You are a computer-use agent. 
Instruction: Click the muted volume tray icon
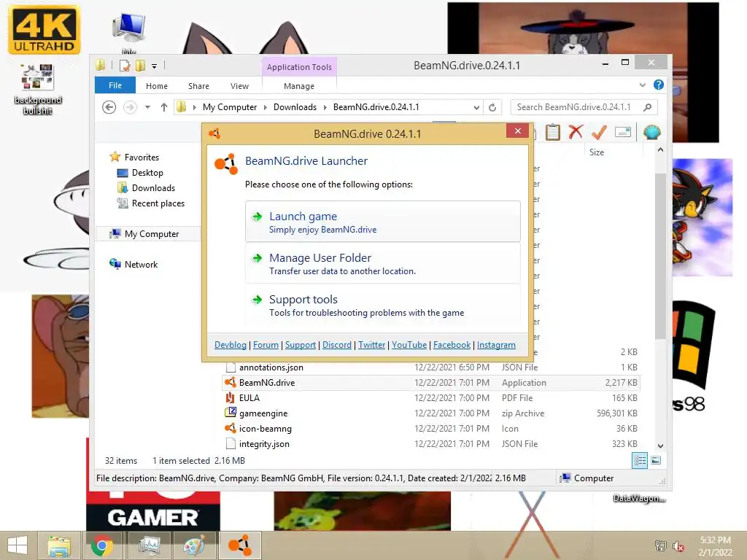coord(678,547)
